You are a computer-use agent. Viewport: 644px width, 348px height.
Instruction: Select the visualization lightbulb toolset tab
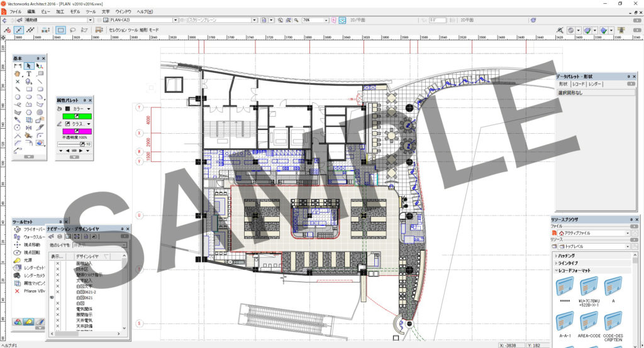point(28,322)
